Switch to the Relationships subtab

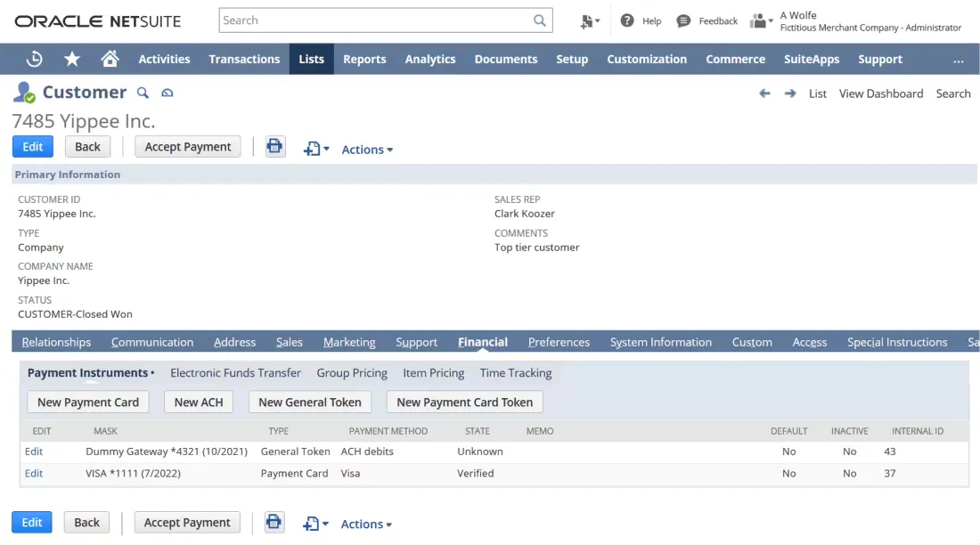(56, 342)
